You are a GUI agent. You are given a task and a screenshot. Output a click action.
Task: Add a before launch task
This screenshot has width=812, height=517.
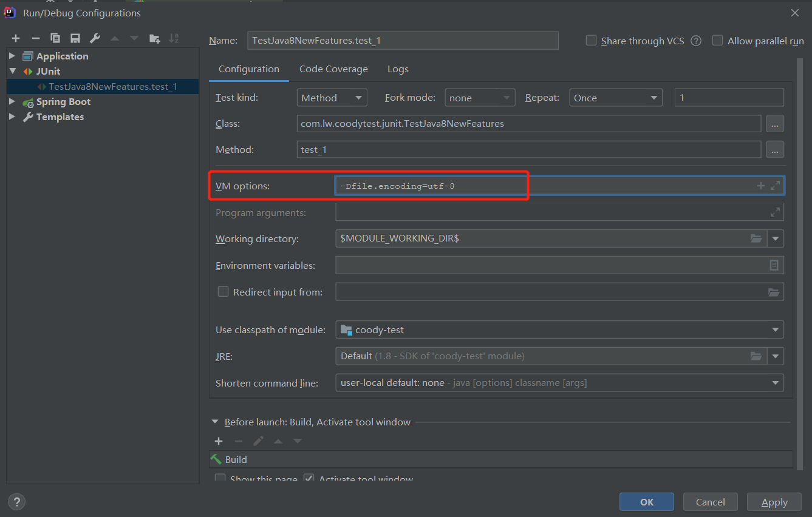coord(219,441)
